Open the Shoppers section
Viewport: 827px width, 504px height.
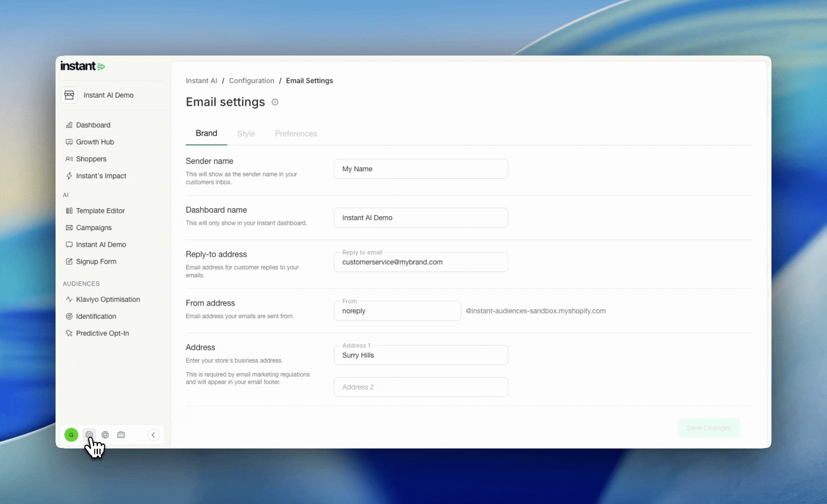click(91, 159)
